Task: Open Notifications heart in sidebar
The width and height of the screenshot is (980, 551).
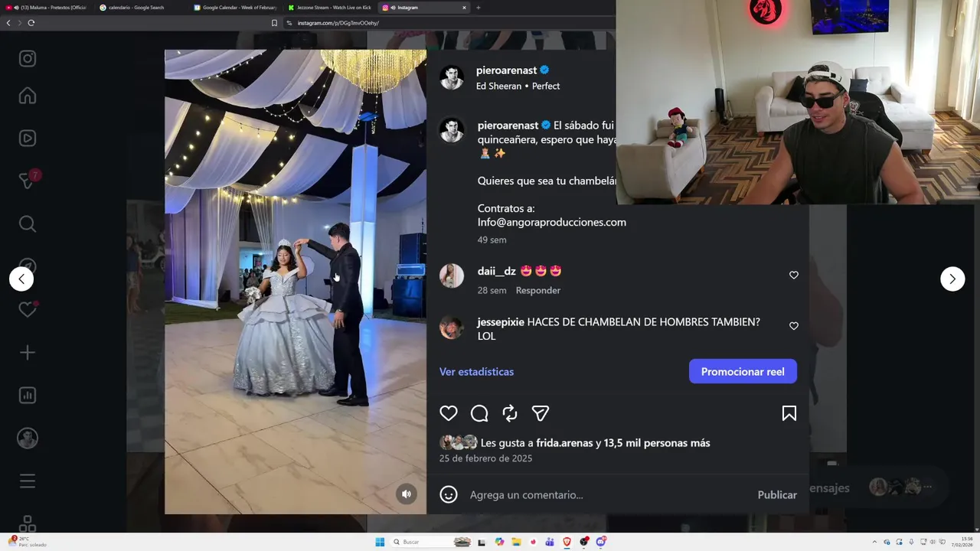Action: click(x=28, y=309)
